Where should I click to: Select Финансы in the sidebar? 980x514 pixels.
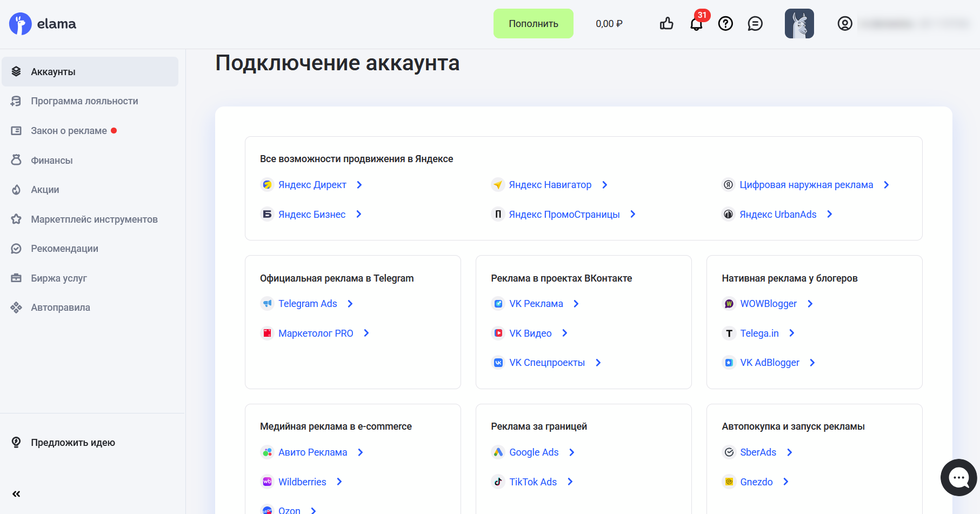[x=51, y=160]
